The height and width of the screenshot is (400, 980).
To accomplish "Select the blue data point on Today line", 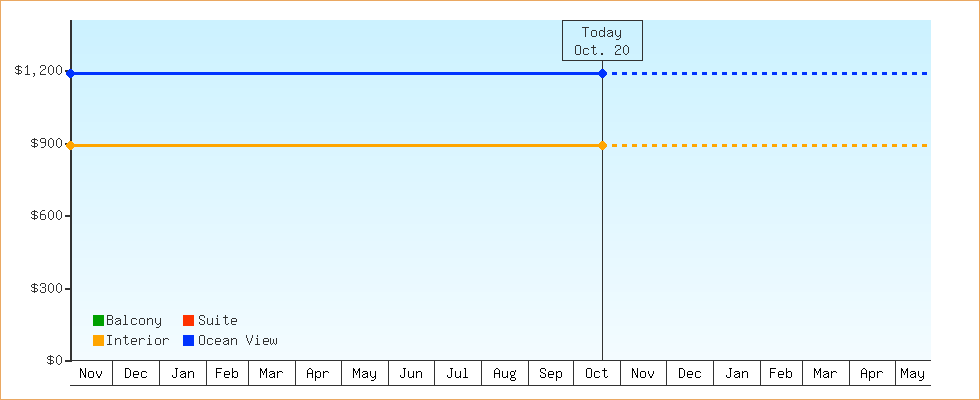I will coord(602,73).
